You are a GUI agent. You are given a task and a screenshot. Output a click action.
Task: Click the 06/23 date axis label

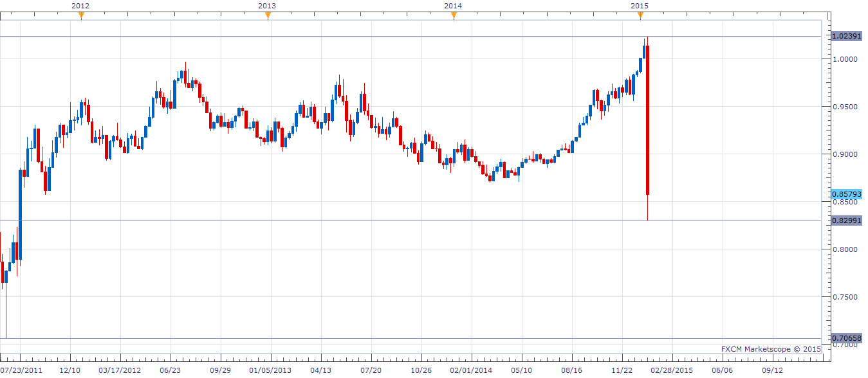[171, 370]
